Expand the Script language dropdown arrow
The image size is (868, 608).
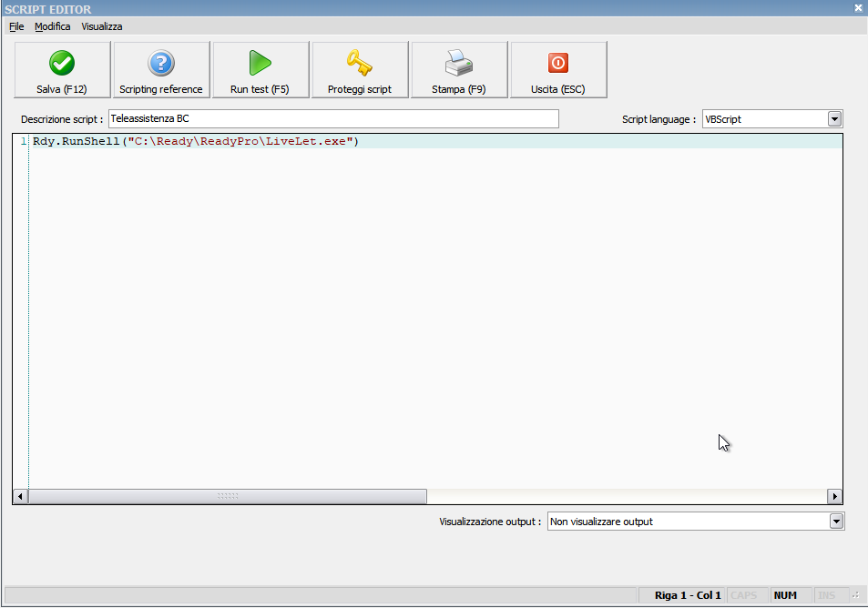click(x=834, y=119)
